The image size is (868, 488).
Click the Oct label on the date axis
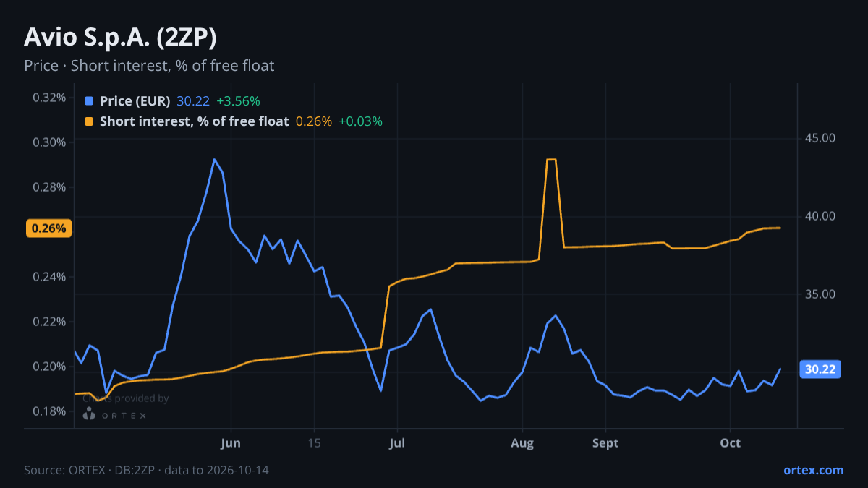731,443
